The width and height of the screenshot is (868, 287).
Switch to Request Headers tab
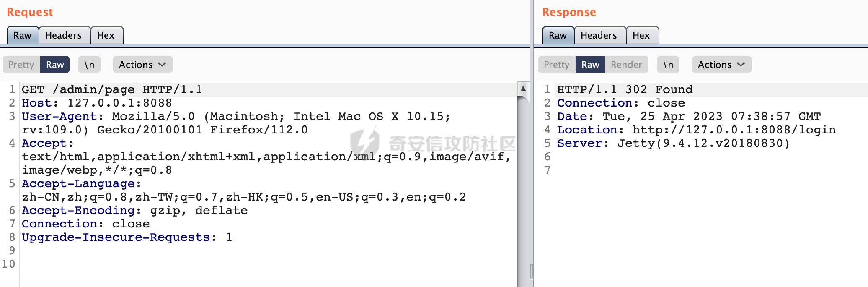(64, 36)
